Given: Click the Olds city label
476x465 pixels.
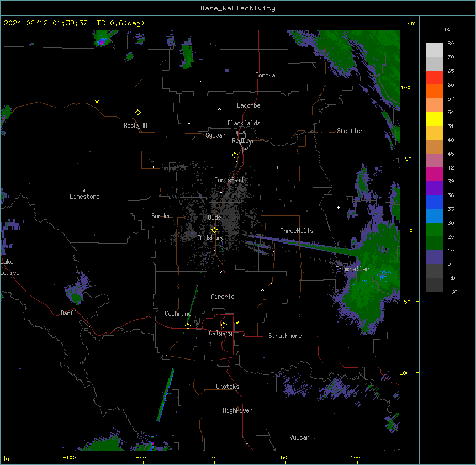Looking at the screenshot, I should (x=214, y=218).
